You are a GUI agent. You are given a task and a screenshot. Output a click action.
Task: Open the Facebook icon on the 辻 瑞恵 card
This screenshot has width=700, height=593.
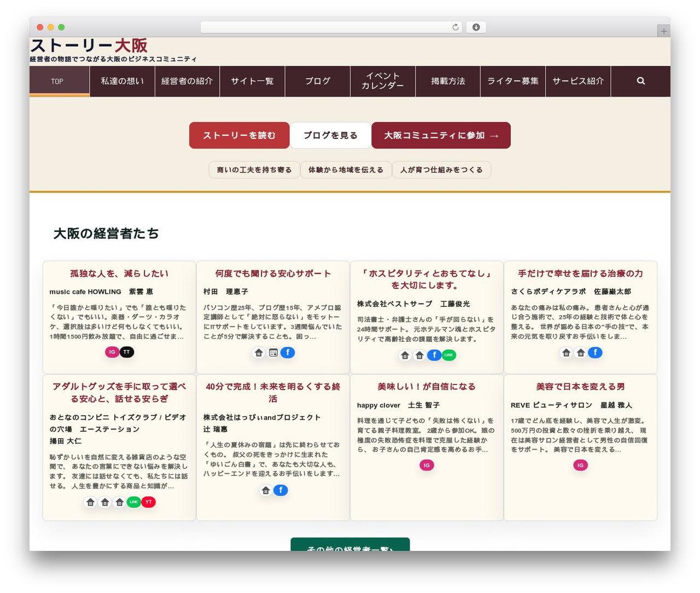tap(281, 490)
